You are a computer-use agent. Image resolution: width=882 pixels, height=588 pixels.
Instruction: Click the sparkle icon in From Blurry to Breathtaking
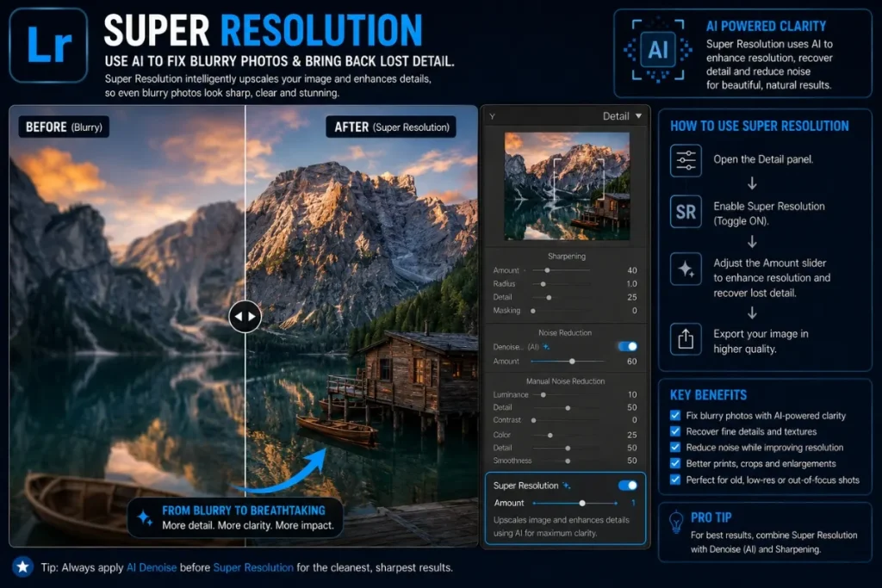(x=145, y=517)
